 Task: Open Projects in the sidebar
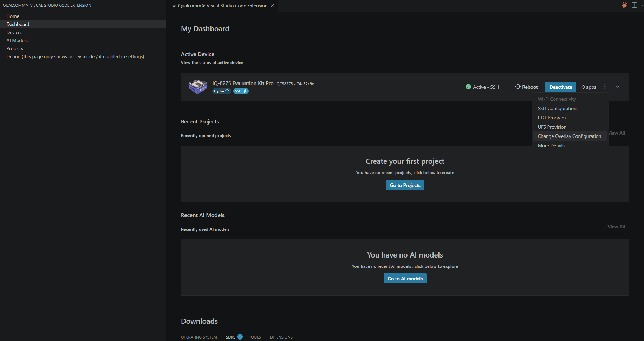[x=83, y=48]
